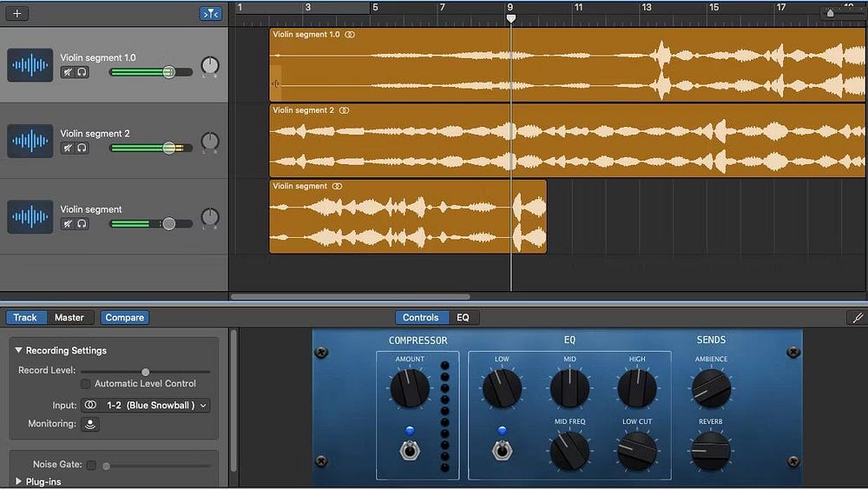
Task: Enable the Noise Gate checkbox
Action: tap(91, 466)
